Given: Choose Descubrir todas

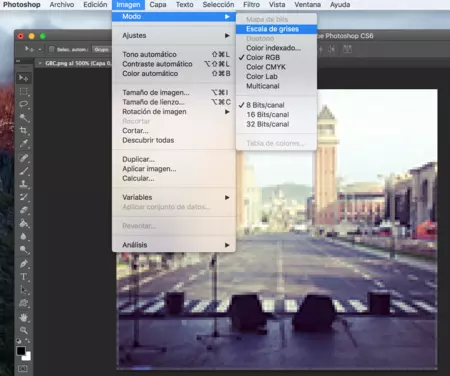Looking at the screenshot, I should tap(174, 140).
